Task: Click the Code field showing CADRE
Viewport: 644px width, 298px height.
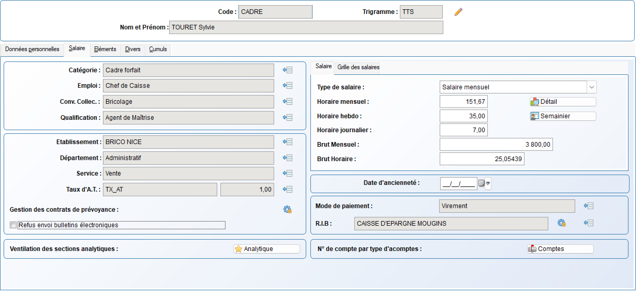Action: click(x=275, y=12)
